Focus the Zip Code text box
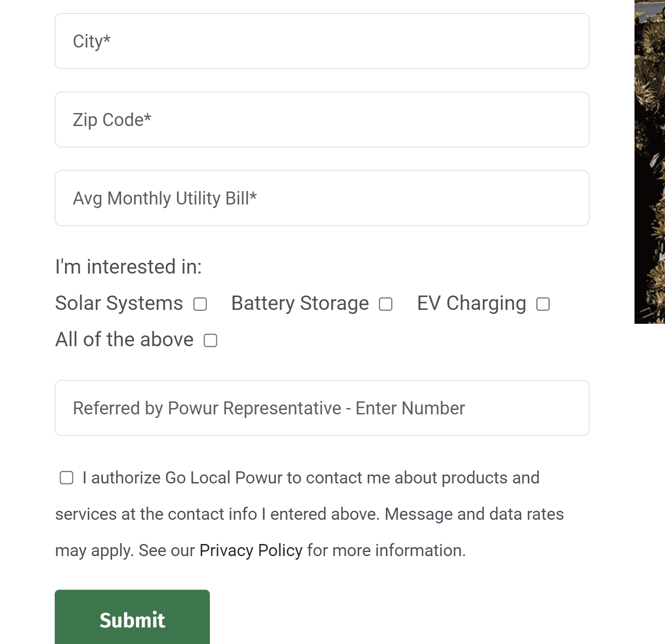 click(322, 120)
